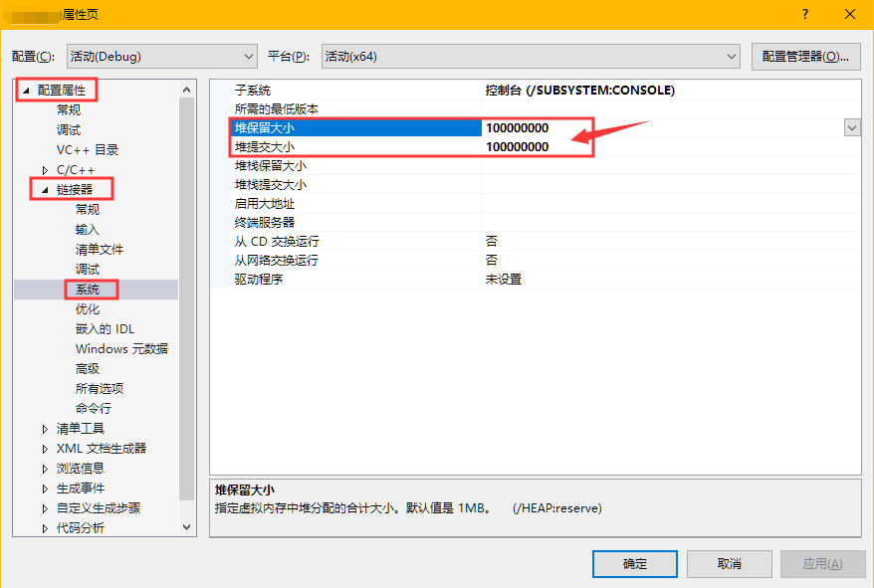This screenshot has width=874, height=588.
Task: Expand the 代码分析 tree node
Action: coord(44,527)
